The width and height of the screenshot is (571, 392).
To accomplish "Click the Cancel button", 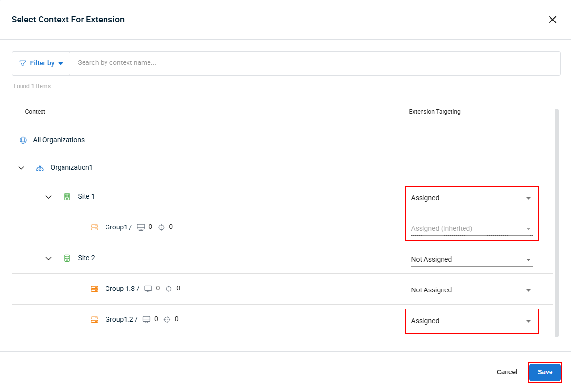I will [x=507, y=372].
